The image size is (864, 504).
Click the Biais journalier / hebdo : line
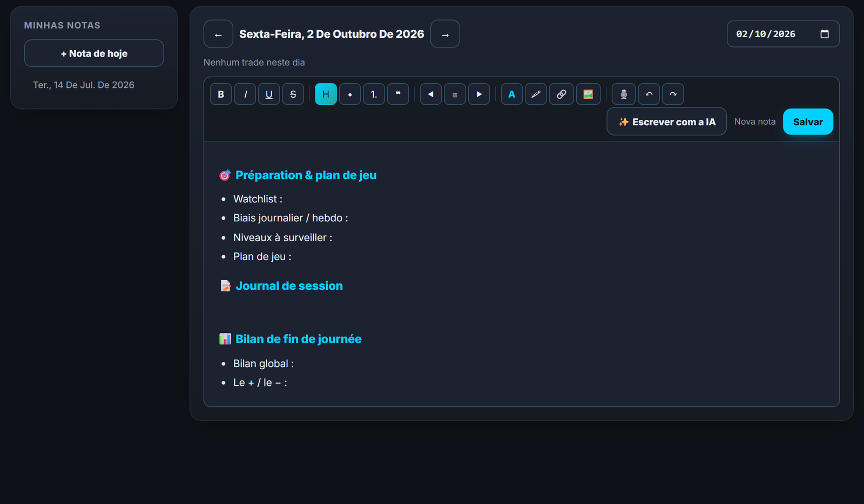tap(291, 218)
